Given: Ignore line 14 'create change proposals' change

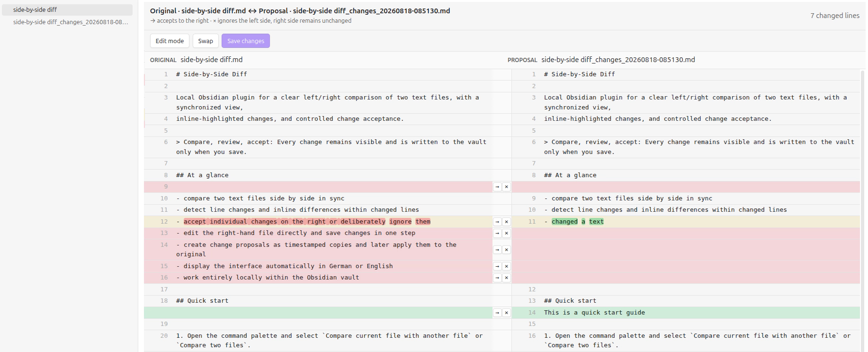Looking at the screenshot, I should pos(506,250).
